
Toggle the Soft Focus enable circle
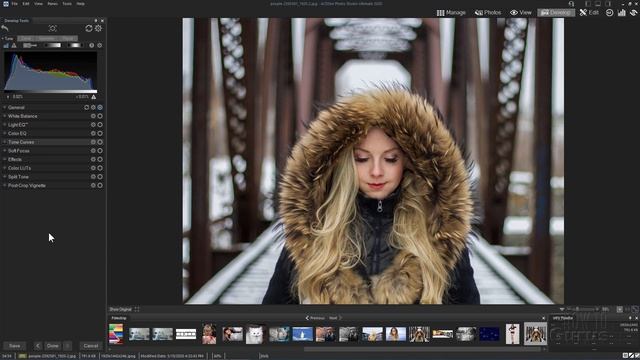click(100, 151)
